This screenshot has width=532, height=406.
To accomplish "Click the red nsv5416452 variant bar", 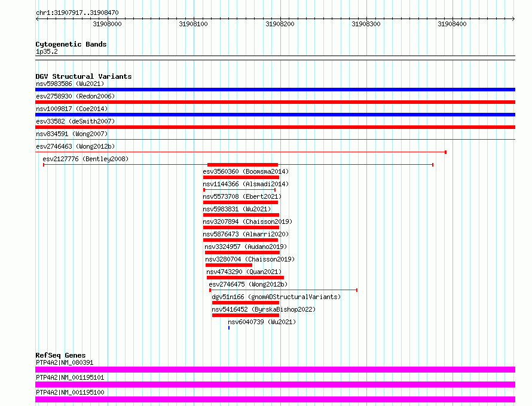I will (x=246, y=315).
